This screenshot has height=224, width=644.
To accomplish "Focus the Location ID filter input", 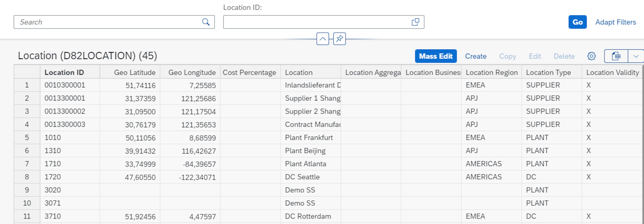I will [315, 22].
